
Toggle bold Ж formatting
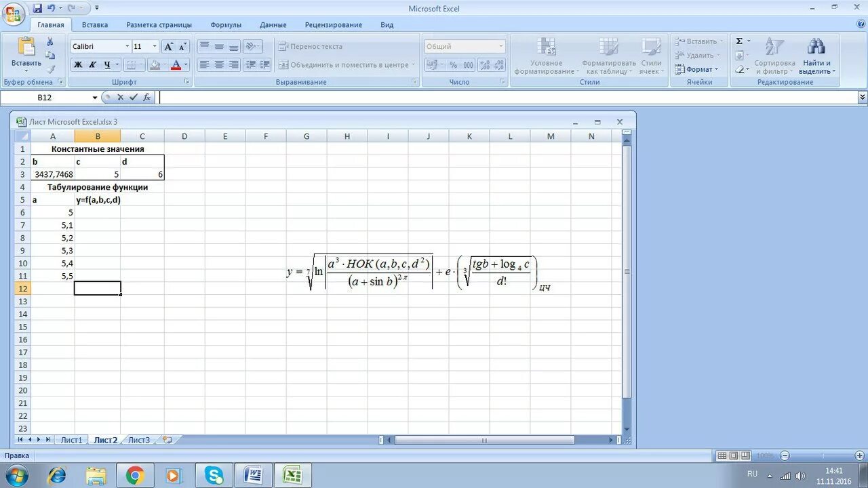pos(78,65)
